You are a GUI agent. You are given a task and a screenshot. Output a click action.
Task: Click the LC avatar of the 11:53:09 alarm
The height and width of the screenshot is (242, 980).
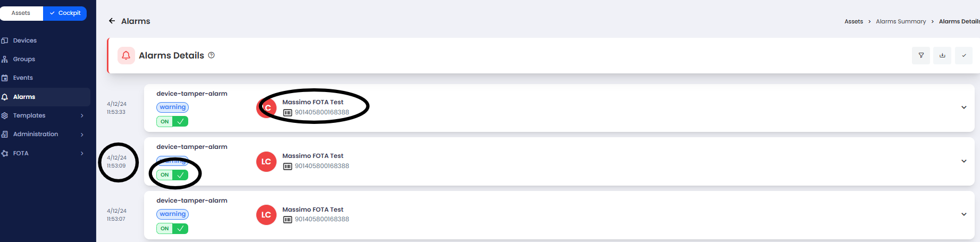266,162
